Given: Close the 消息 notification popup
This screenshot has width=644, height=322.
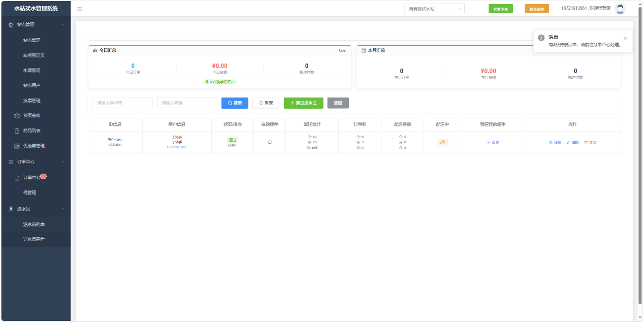Looking at the screenshot, I should point(625,38).
